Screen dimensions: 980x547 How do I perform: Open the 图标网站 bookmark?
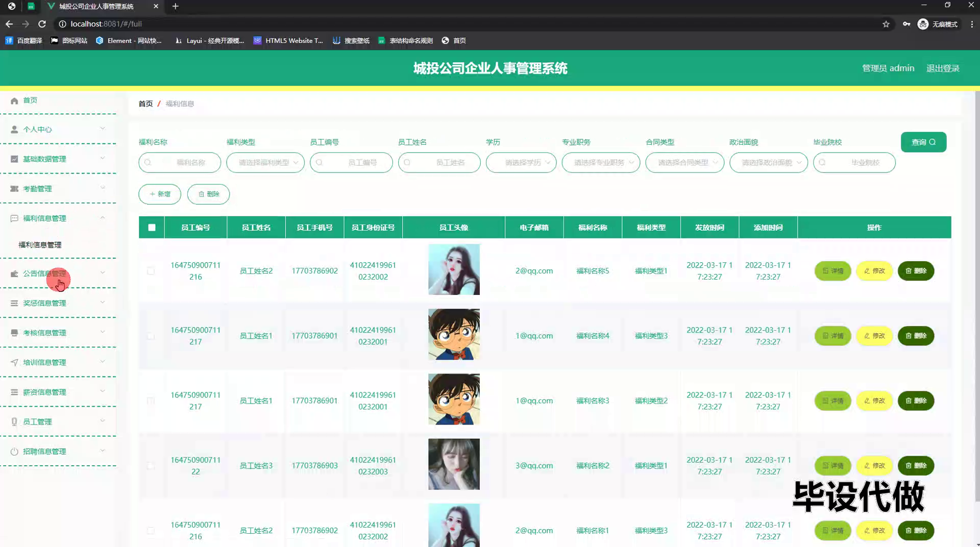pyautogui.click(x=69, y=41)
